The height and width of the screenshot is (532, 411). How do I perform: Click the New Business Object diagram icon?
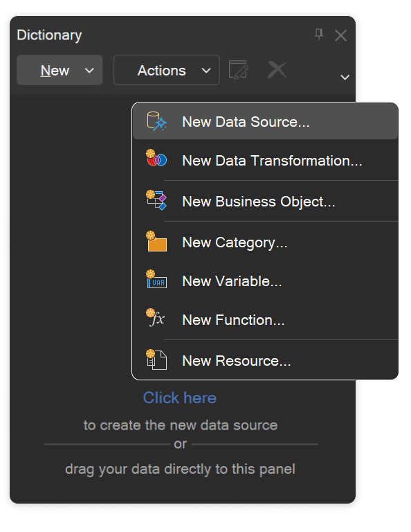pos(156,200)
